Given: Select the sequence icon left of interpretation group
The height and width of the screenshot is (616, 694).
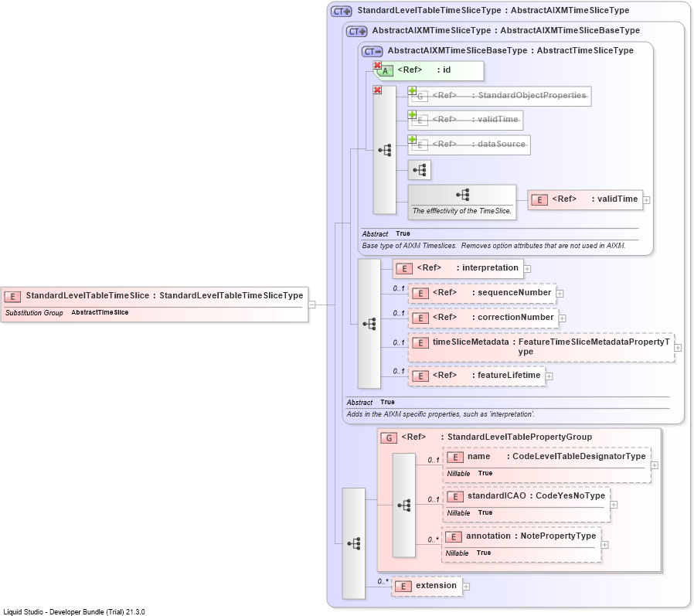Looking at the screenshot, I should (369, 324).
